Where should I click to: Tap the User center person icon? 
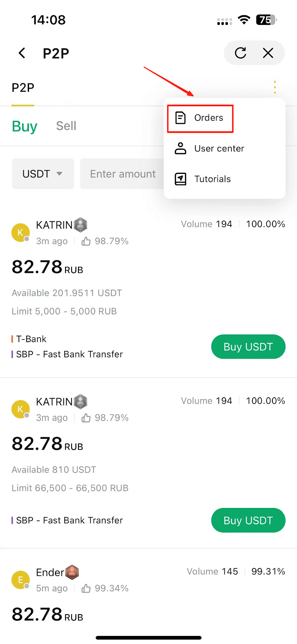pyautogui.click(x=180, y=149)
